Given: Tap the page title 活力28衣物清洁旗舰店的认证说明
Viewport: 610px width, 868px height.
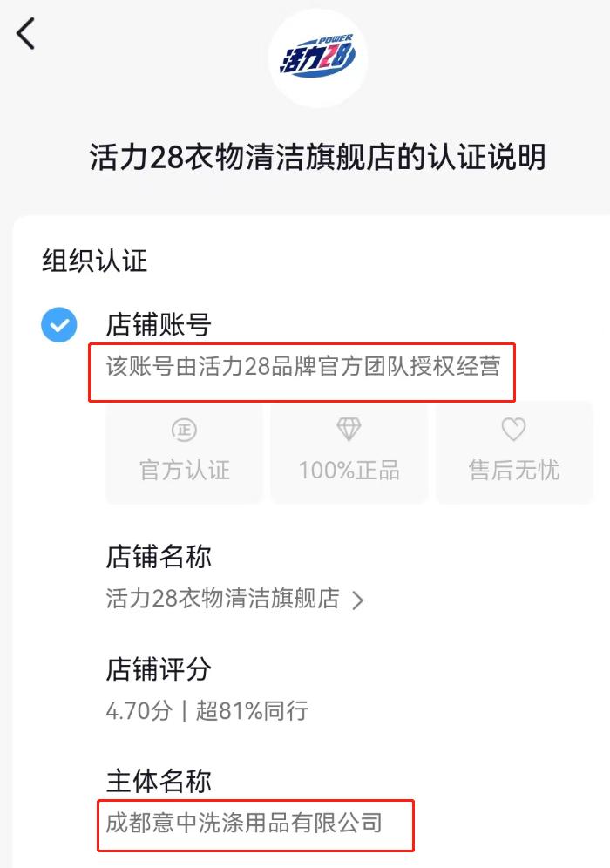Looking at the screenshot, I should [x=318, y=157].
